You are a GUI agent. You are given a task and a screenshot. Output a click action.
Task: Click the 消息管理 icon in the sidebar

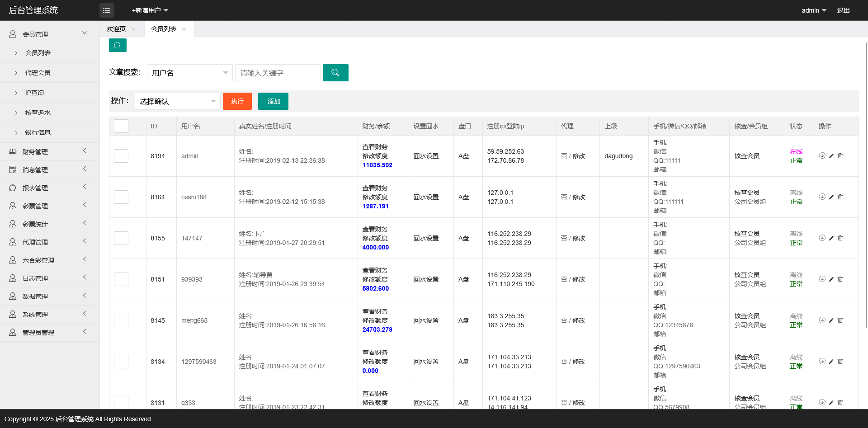(x=13, y=170)
